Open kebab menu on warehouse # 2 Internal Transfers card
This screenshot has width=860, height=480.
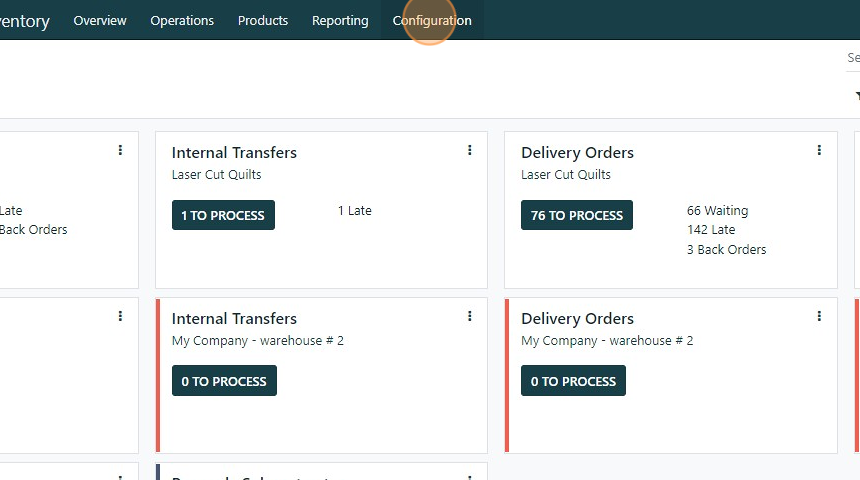pyautogui.click(x=469, y=317)
